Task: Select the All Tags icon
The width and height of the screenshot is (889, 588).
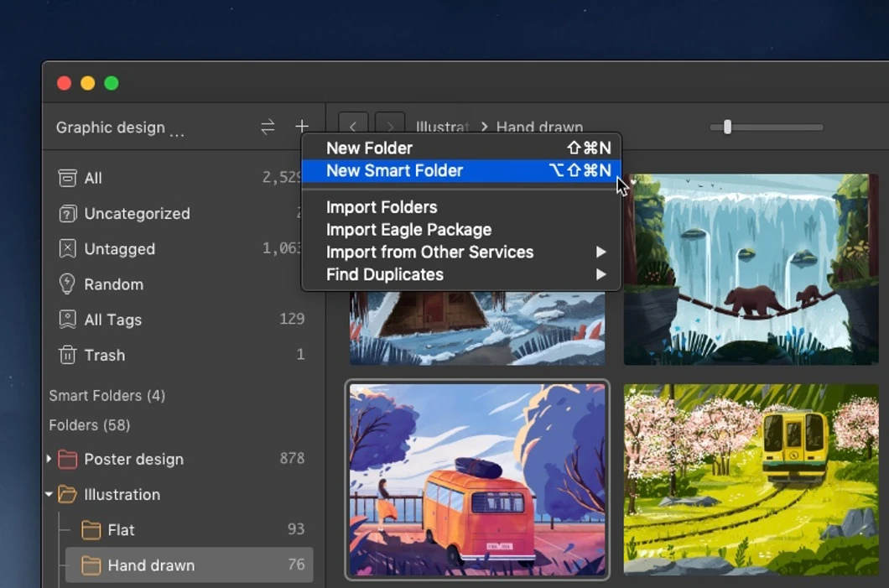Action: point(68,319)
